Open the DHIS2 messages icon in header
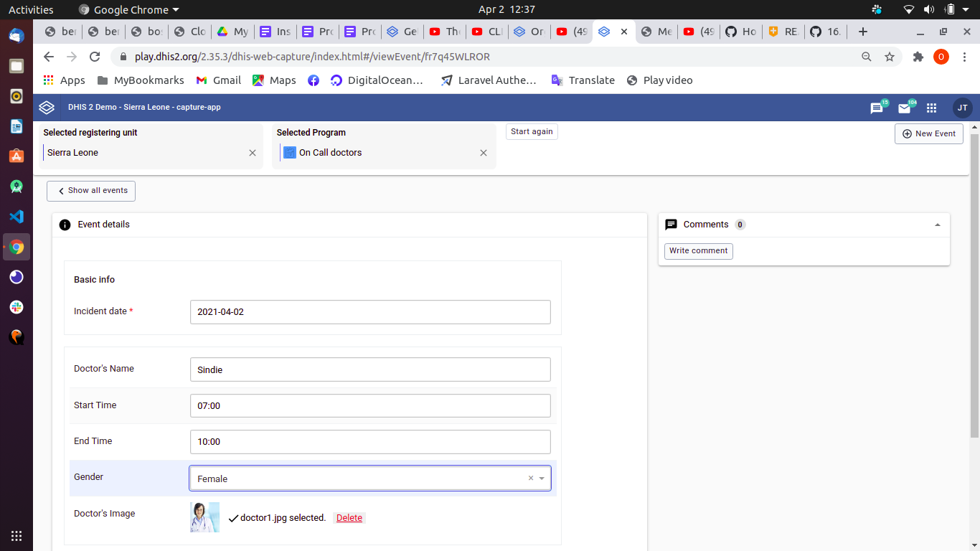 point(877,108)
